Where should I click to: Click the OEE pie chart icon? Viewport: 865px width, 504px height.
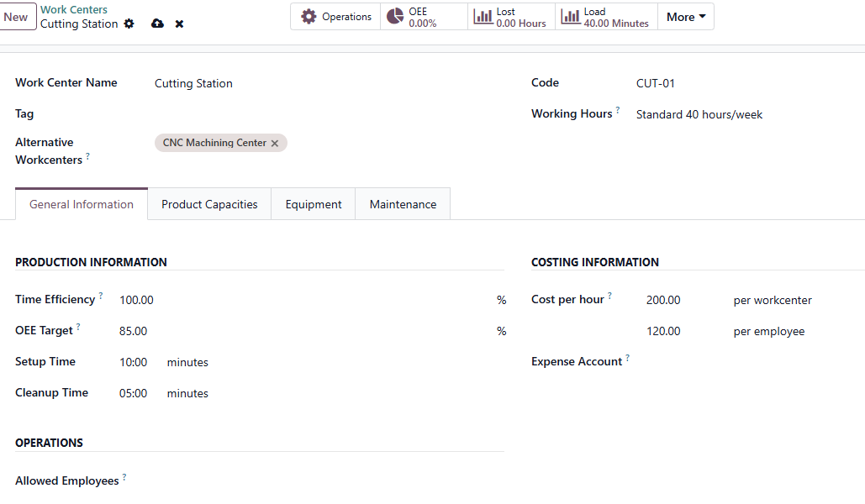pyautogui.click(x=395, y=17)
